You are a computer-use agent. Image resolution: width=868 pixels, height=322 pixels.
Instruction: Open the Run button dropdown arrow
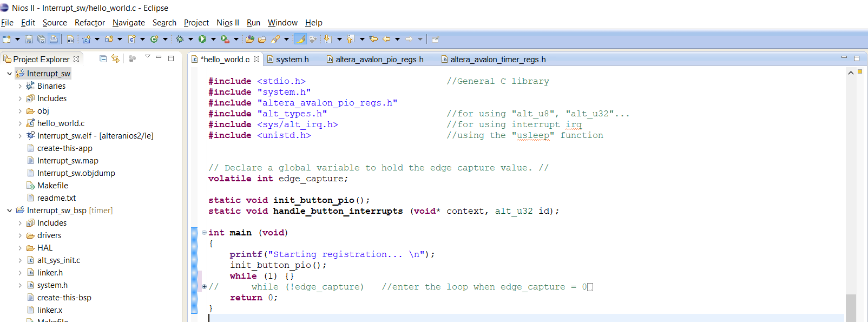tap(213, 39)
